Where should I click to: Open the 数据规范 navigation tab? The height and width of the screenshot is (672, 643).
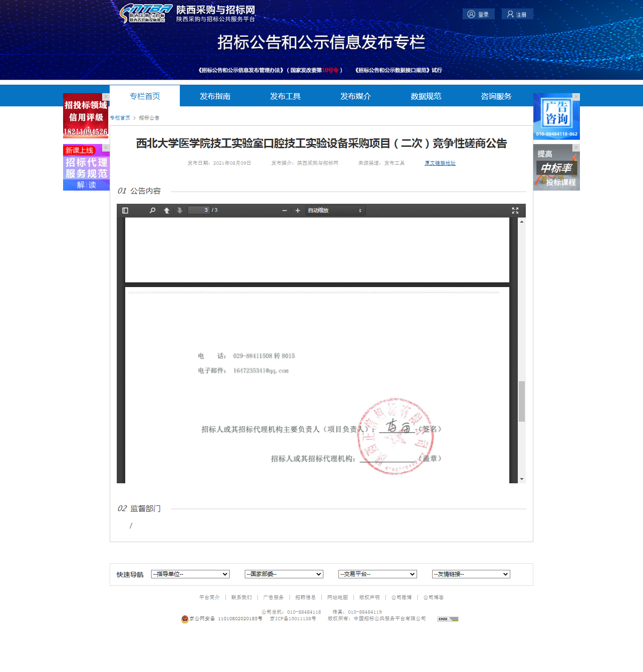(426, 96)
